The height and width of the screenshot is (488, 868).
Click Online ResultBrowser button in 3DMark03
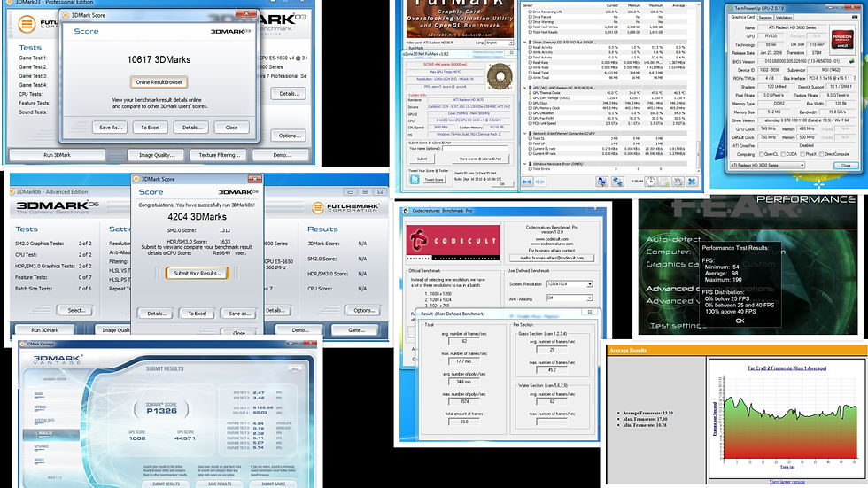pyautogui.click(x=159, y=82)
